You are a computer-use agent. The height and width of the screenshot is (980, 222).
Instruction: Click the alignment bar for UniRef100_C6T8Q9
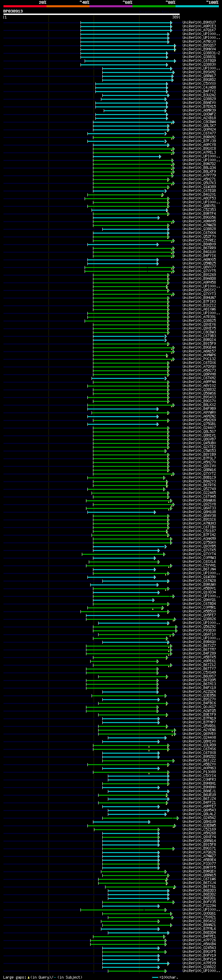(x=130, y=60)
